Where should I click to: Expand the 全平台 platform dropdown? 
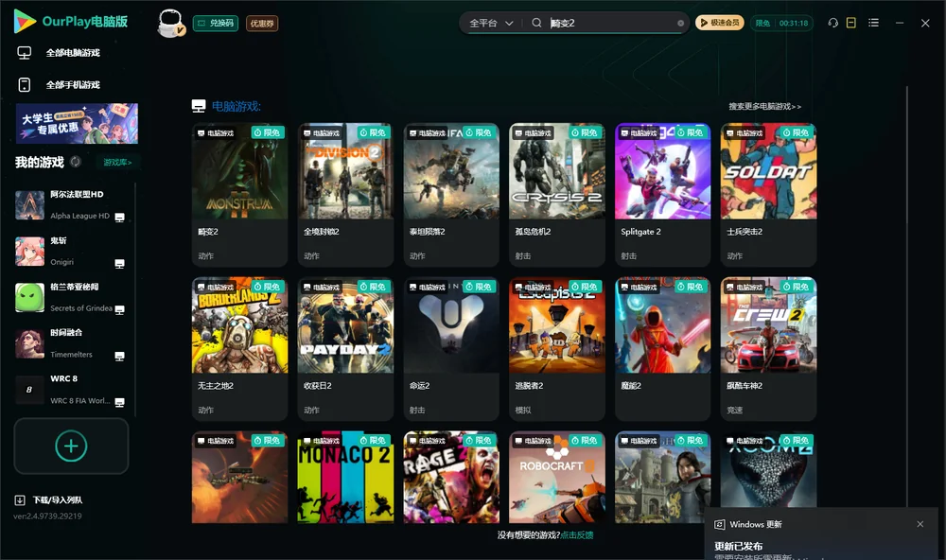pyautogui.click(x=491, y=23)
